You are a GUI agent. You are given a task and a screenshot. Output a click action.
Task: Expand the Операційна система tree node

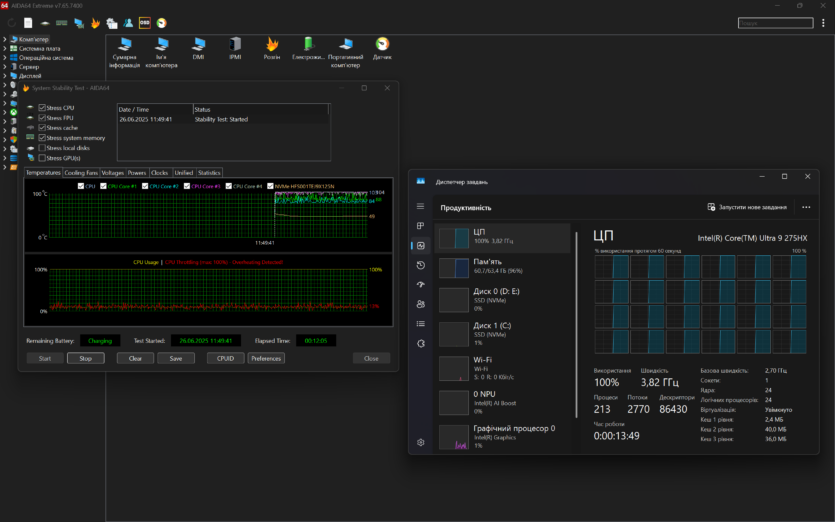click(x=5, y=58)
